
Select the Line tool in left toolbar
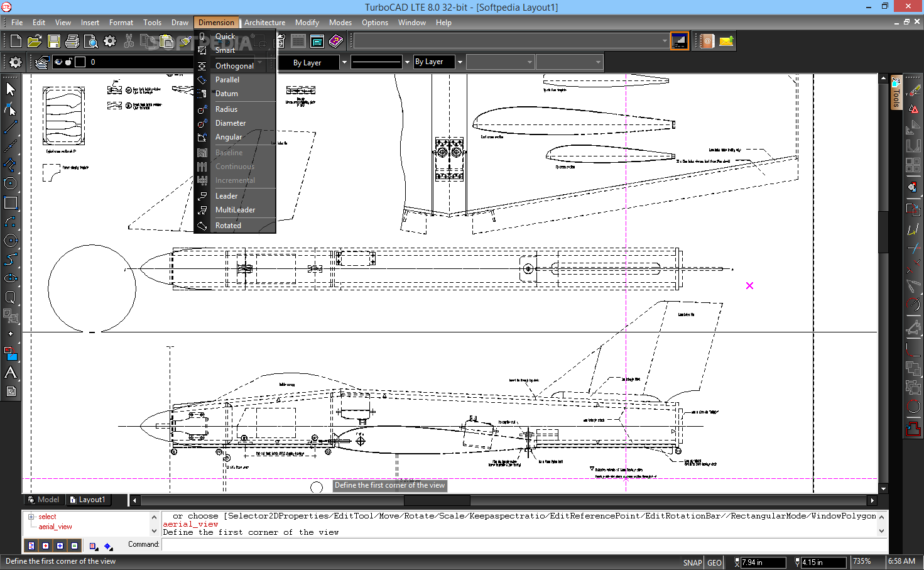click(11, 127)
